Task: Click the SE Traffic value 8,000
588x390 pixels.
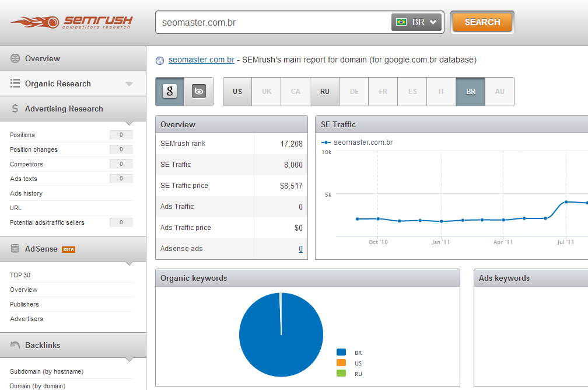Action: [x=293, y=165]
